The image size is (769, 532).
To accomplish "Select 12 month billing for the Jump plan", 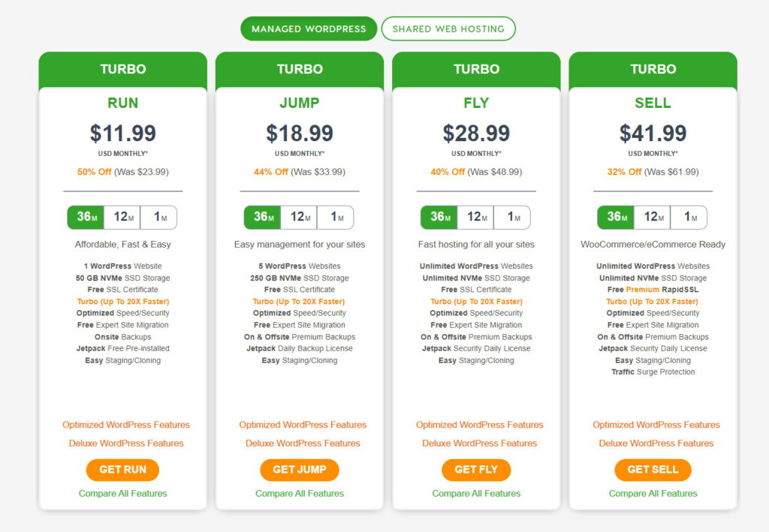I will [299, 217].
